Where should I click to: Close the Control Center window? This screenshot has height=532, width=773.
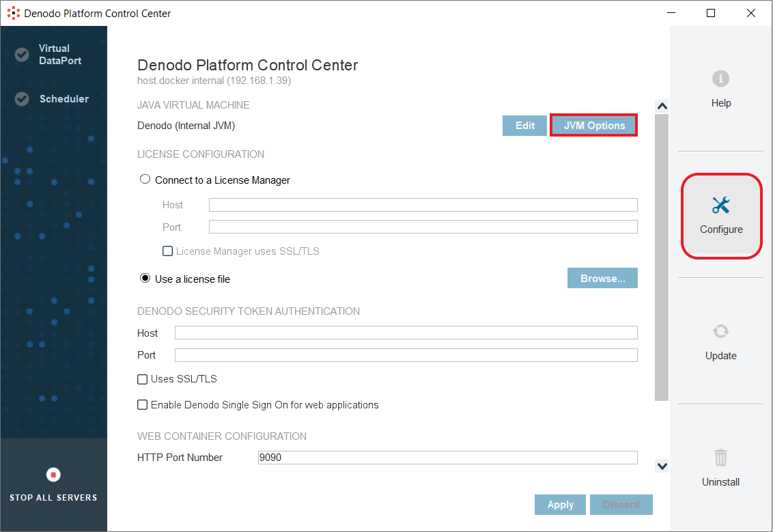click(x=751, y=13)
